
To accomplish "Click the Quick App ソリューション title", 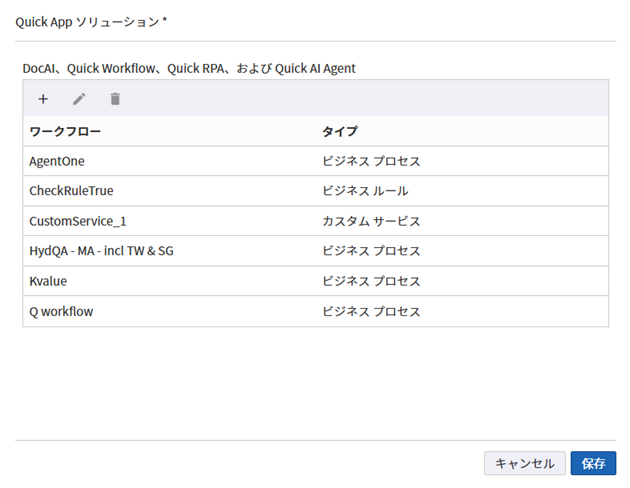I will (91, 21).
